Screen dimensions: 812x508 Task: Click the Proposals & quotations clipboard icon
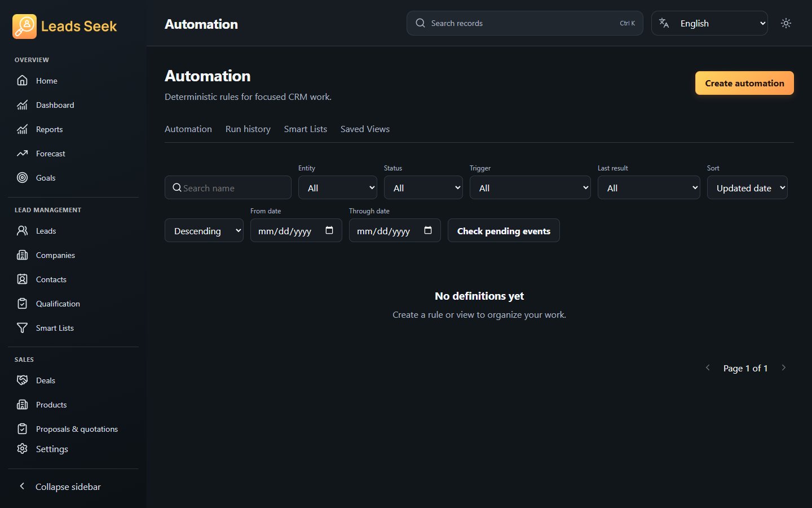(22, 429)
